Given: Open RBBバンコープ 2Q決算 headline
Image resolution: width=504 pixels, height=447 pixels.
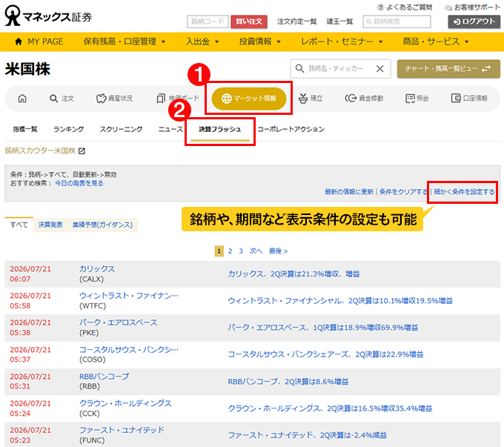Looking at the screenshot, I should pyautogui.click(x=288, y=382).
